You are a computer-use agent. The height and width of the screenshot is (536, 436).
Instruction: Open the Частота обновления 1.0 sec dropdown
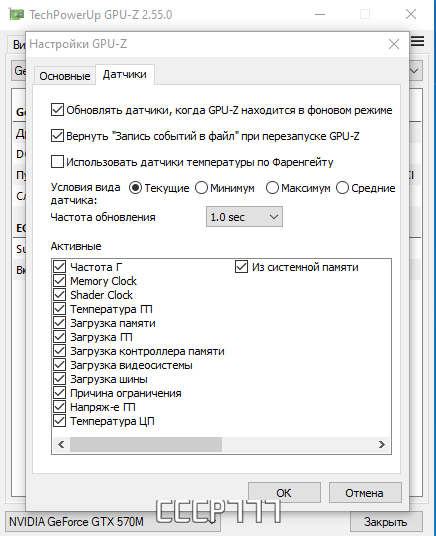coord(244,217)
